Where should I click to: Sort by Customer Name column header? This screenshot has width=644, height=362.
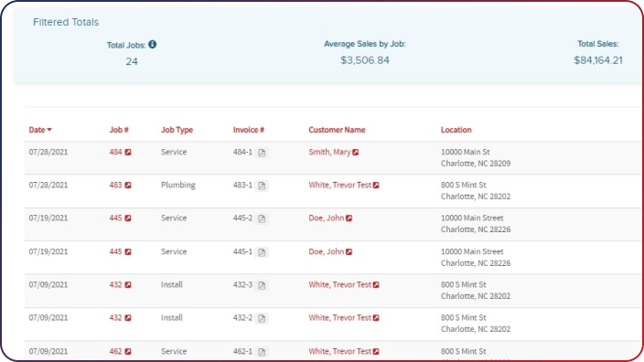pos(337,130)
